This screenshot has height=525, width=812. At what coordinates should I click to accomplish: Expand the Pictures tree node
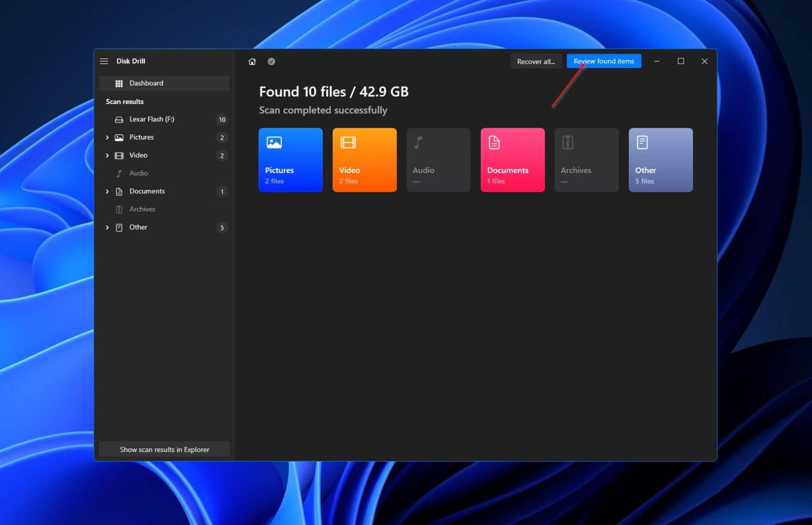point(107,137)
